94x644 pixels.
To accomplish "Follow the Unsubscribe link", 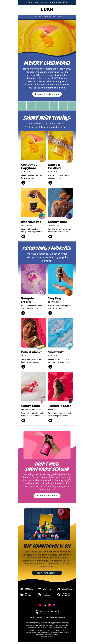I will pyautogui.click(x=61, y=618).
